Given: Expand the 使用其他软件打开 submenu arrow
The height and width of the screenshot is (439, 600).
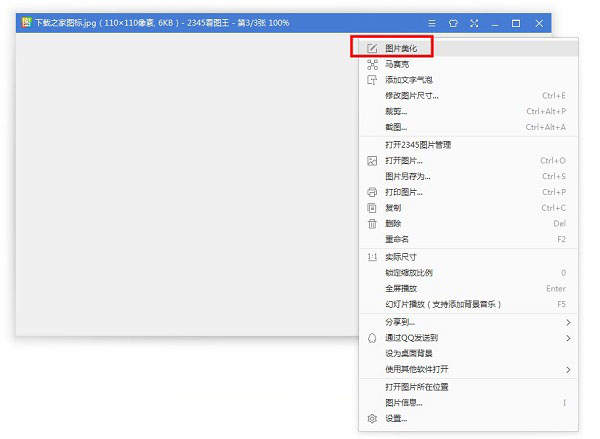Looking at the screenshot, I should point(568,369).
